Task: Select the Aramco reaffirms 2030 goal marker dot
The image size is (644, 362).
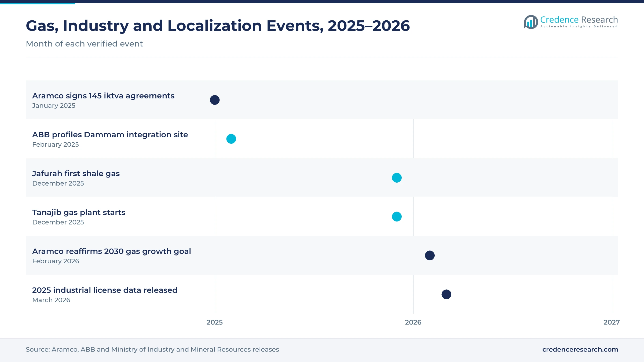Action: (x=430, y=256)
